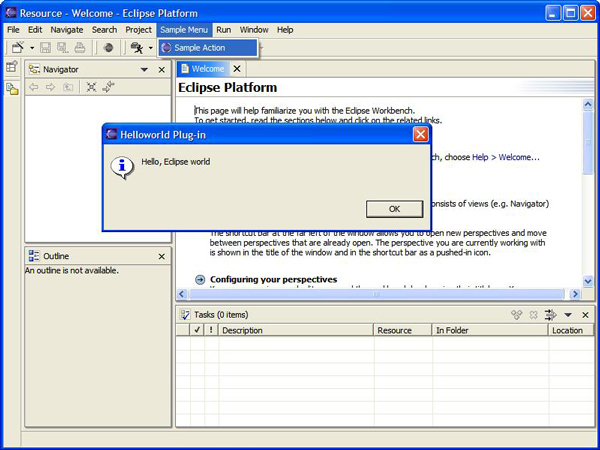Sort Tasks by the completed checkmark column
This screenshot has height=450, width=600.
pos(197,330)
